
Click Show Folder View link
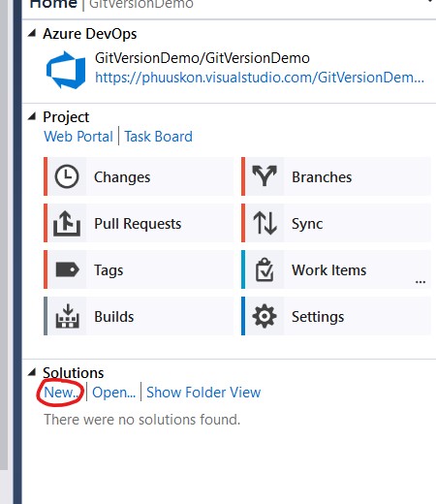click(x=203, y=393)
